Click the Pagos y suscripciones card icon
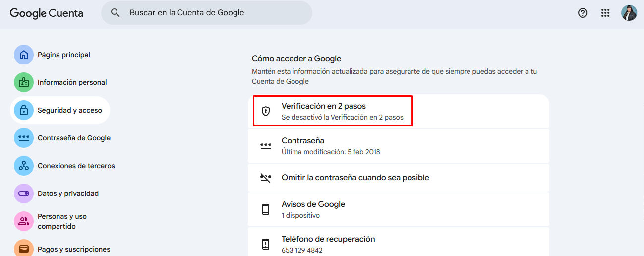Image resolution: width=644 pixels, height=256 pixels. (x=24, y=248)
